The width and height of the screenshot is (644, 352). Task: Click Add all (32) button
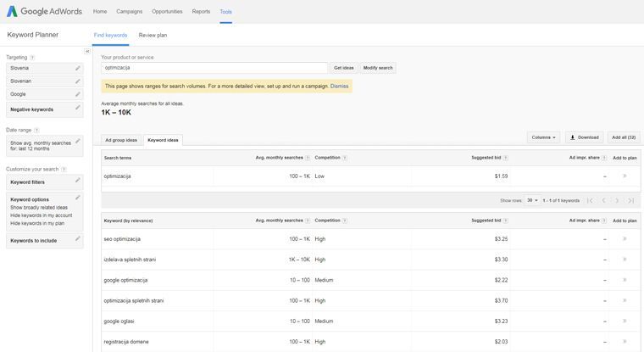(624, 137)
